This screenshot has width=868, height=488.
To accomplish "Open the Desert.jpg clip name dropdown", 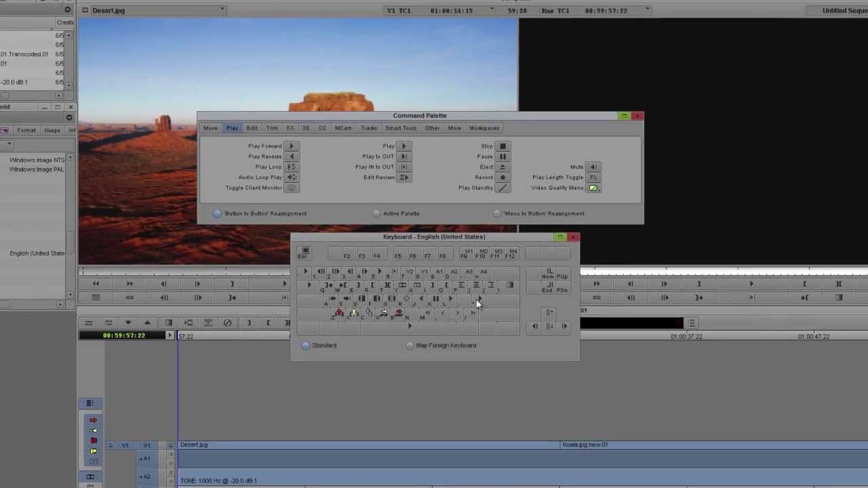I will pos(222,10).
